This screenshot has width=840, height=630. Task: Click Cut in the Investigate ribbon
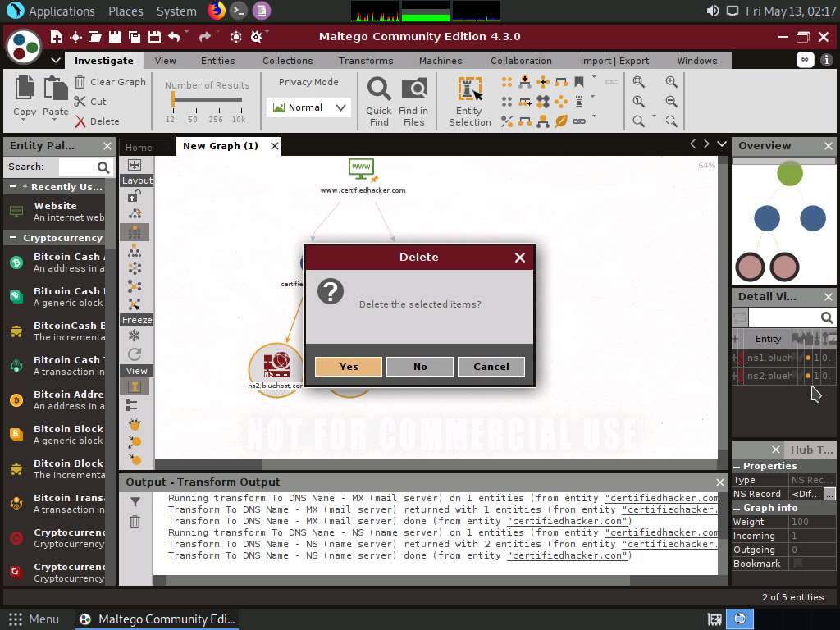point(90,101)
